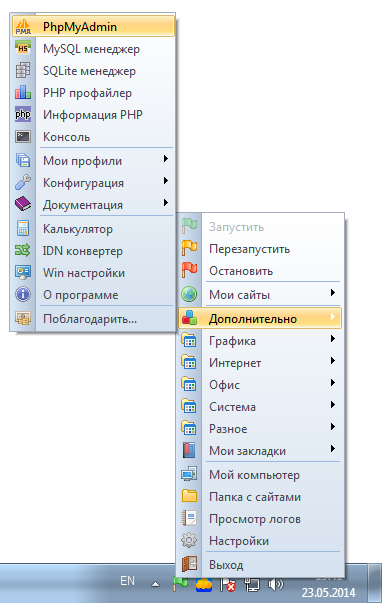Image resolution: width=386 pixels, height=610 pixels.
Task: Click the calculator icon
Action: (23, 228)
